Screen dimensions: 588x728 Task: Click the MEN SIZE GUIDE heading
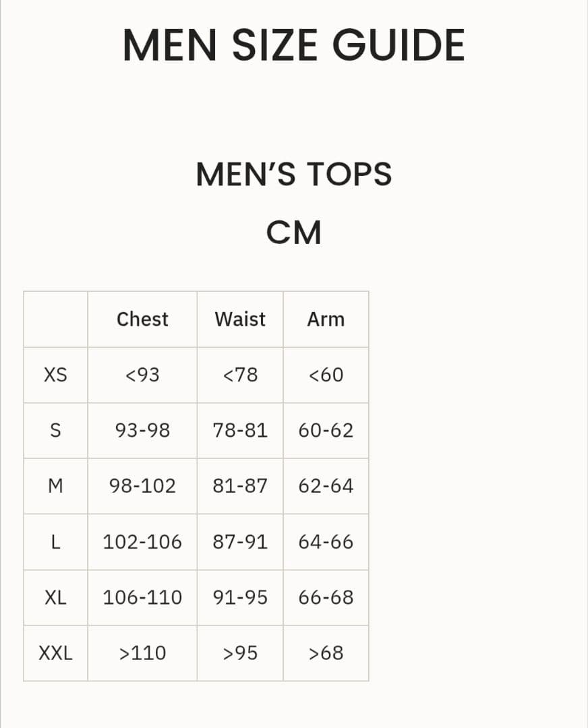click(294, 46)
